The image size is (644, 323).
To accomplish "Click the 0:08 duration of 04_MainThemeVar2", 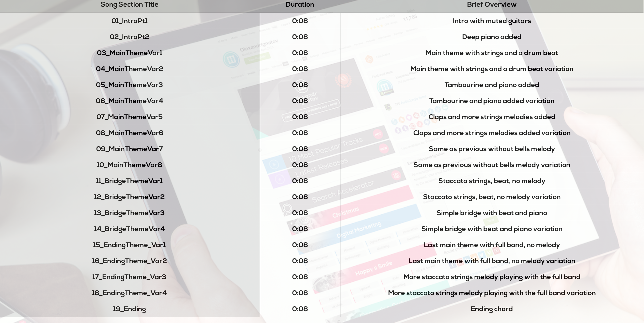I will point(300,69).
